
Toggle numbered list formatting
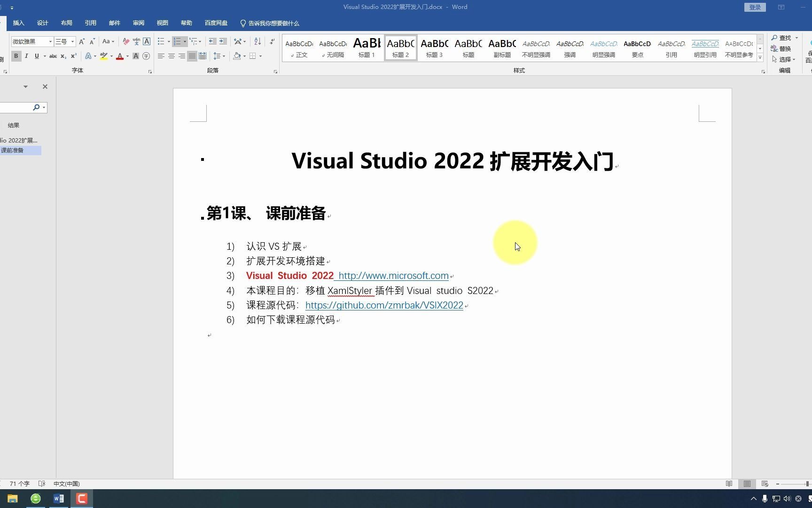(x=177, y=41)
